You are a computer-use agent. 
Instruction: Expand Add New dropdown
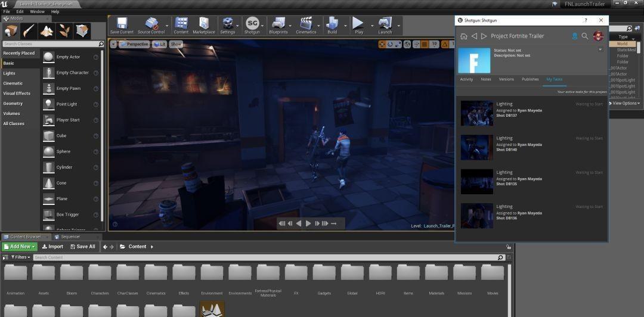pos(20,247)
